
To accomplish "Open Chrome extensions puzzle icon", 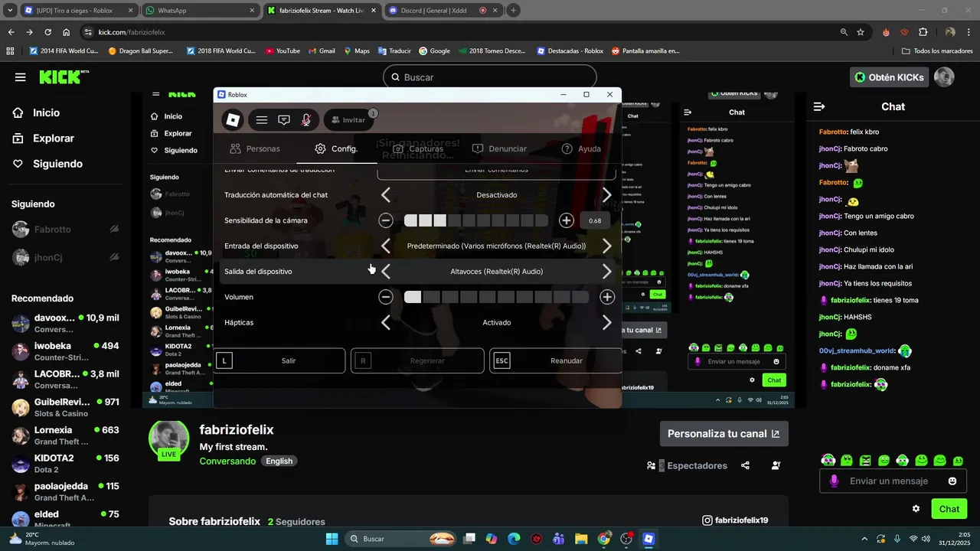I will tap(923, 32).
